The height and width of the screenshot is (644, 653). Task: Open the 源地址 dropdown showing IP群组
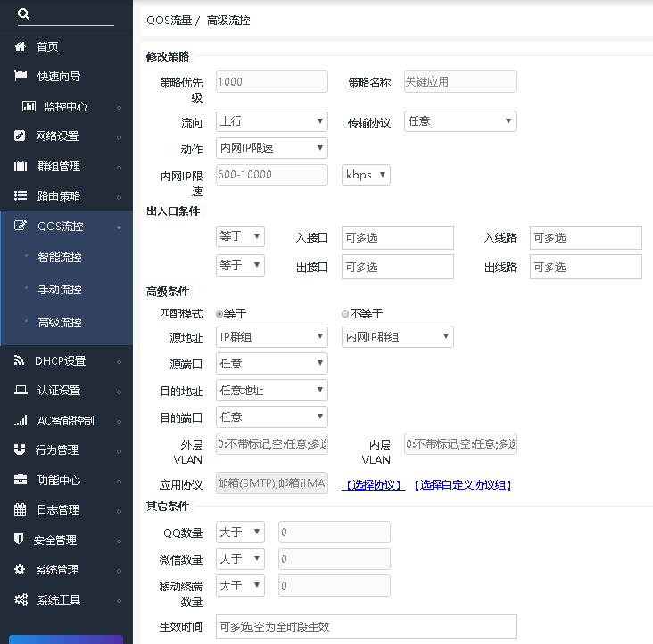[272, 336]
